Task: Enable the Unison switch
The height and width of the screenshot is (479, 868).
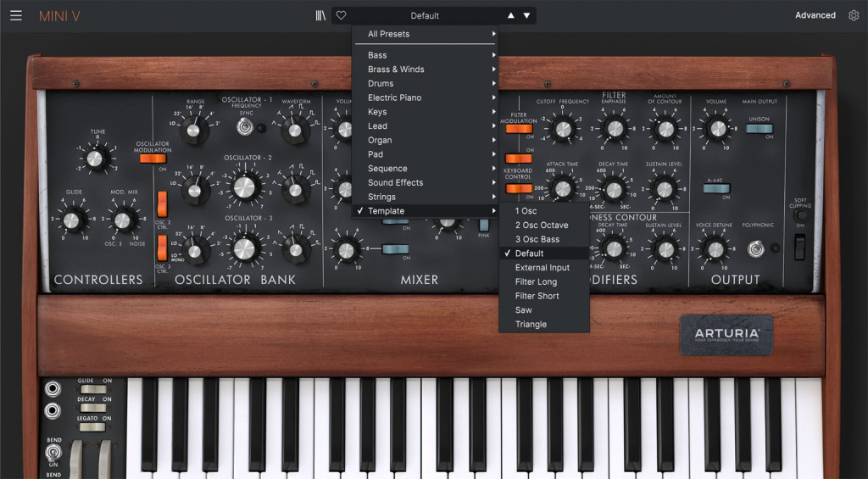Action: pos(759,129)
